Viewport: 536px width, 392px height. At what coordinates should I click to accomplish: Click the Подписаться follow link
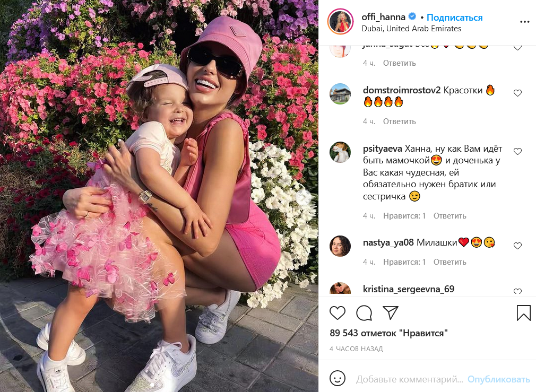[x=455, y=18]
